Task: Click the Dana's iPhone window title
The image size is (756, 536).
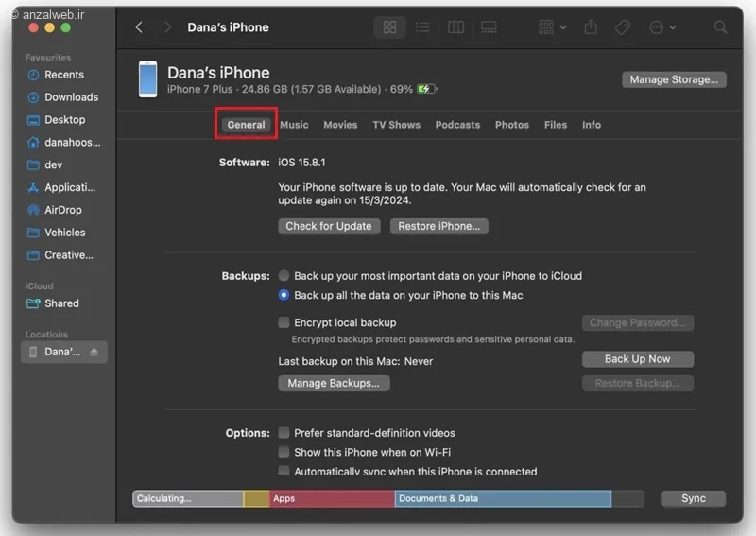Action: click(228, 27)
